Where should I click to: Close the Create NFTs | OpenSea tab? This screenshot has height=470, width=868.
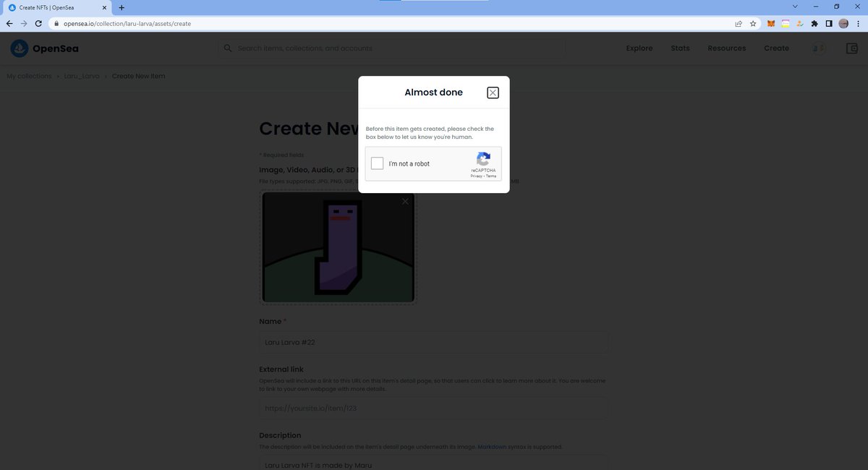(x=103, y=7)
